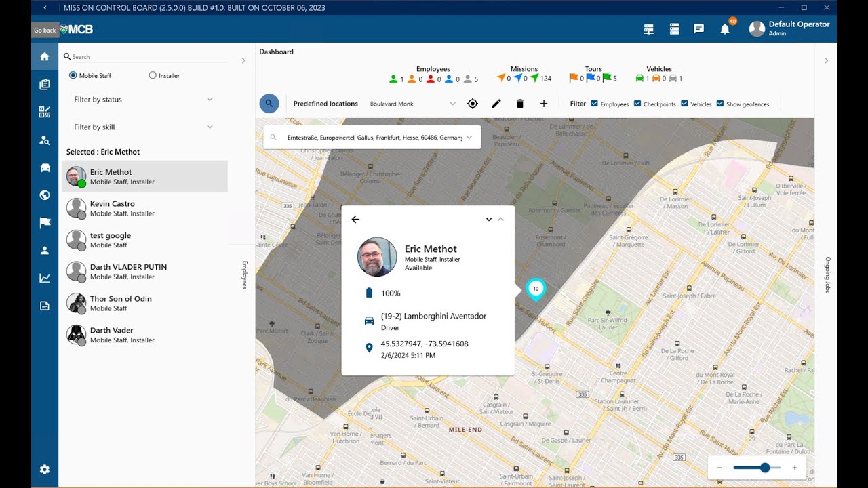Add a predefined location with plus icon

544,104
